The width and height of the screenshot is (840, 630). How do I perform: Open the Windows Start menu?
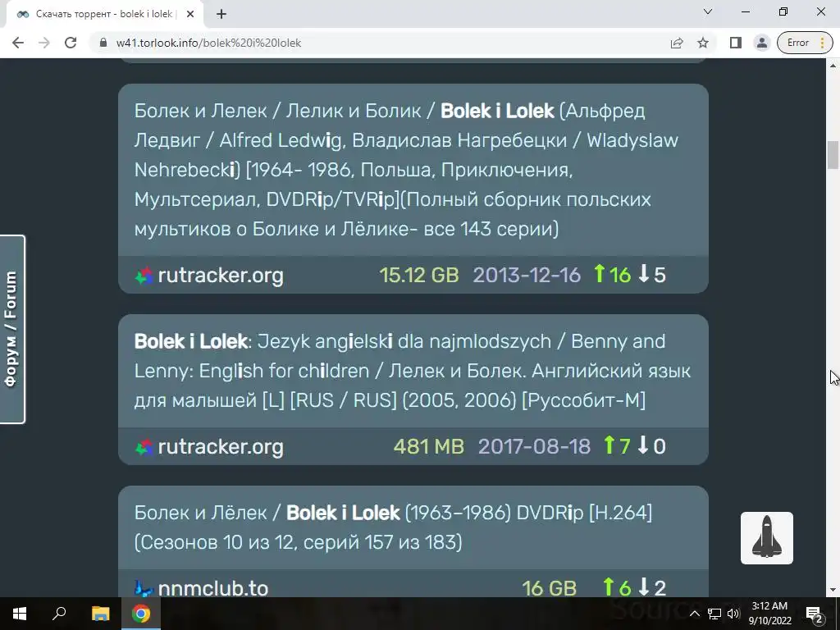pos(20,614)
